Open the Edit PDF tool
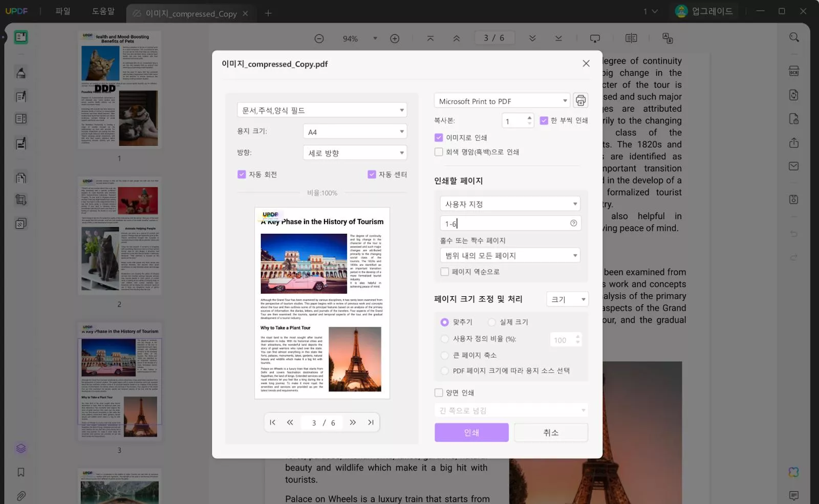This screenshot has height=504, width=819. tap(21, 96)
